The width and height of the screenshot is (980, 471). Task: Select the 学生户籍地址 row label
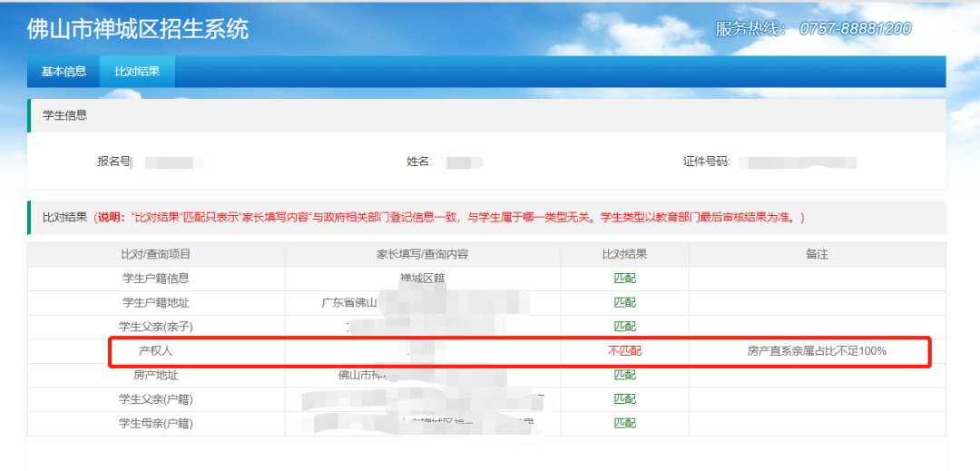156,302
